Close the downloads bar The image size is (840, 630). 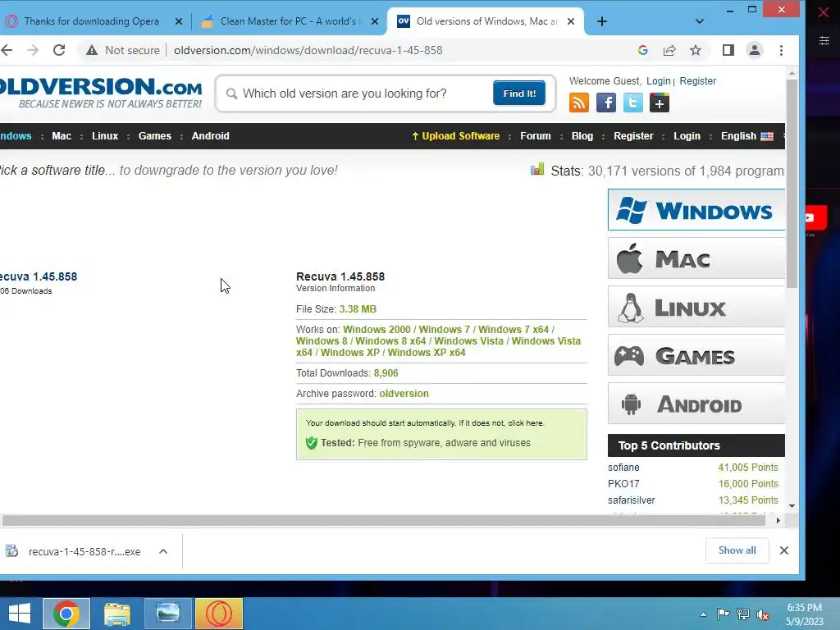click(x=783, y=550)
